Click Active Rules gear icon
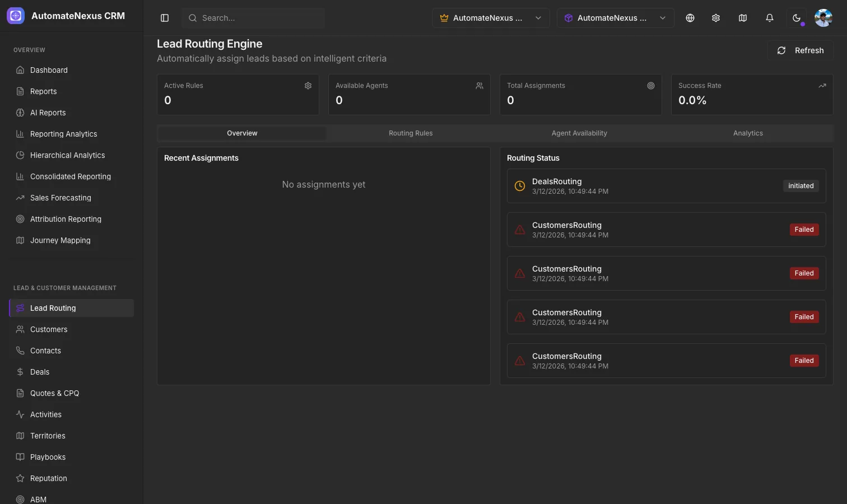 (x=308, y=86)
